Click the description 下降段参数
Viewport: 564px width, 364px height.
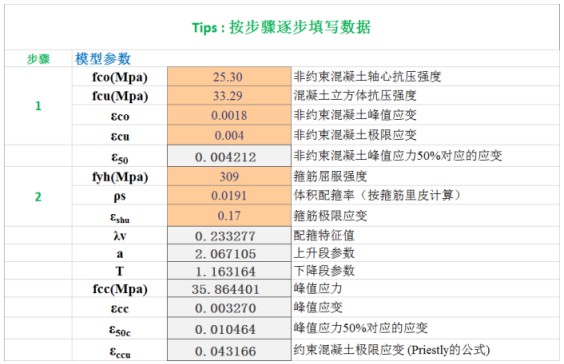[324, 270]
